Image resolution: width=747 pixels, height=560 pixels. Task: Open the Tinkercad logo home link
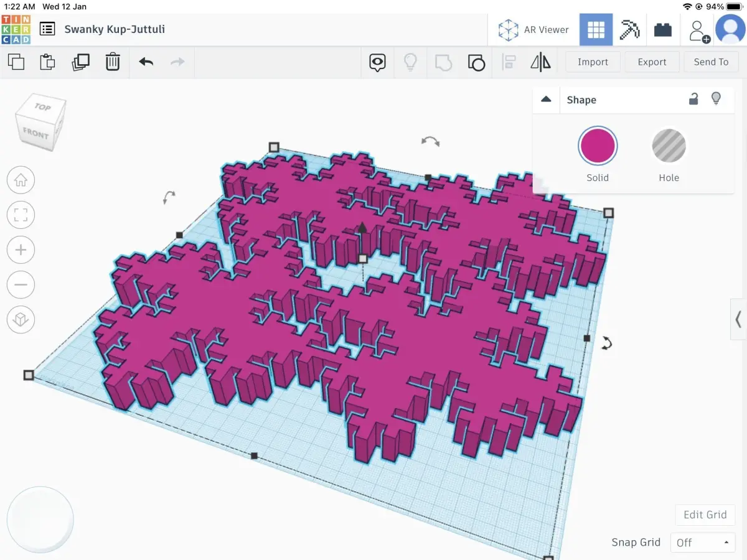[16, 29]
